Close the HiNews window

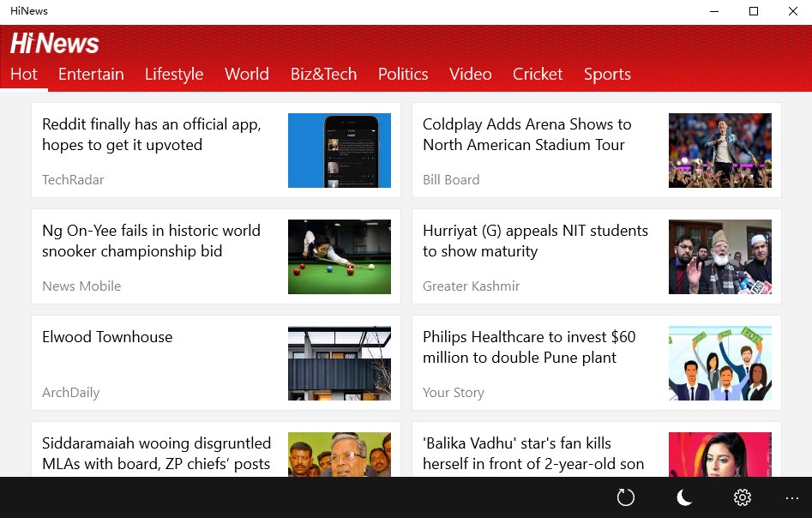tap(793, 11)
